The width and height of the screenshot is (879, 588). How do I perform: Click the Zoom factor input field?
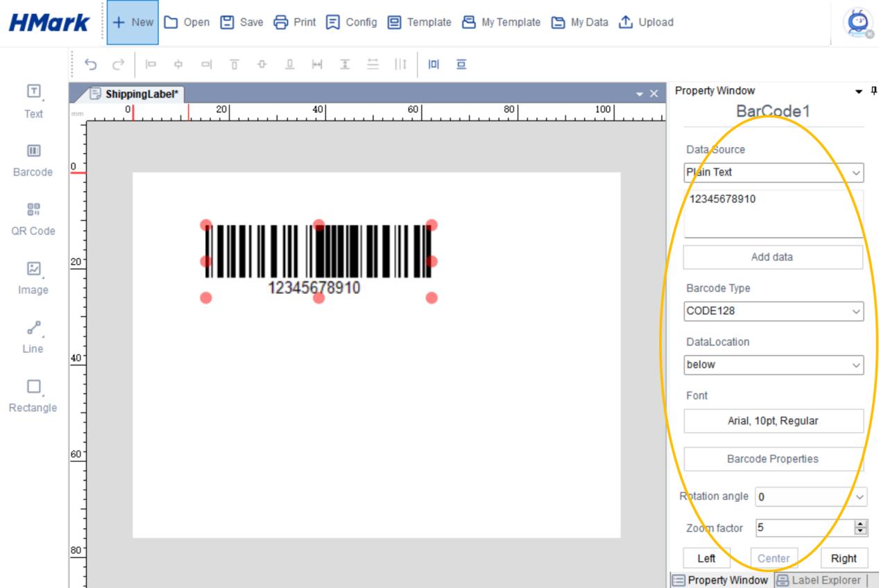tap(803, 528)
